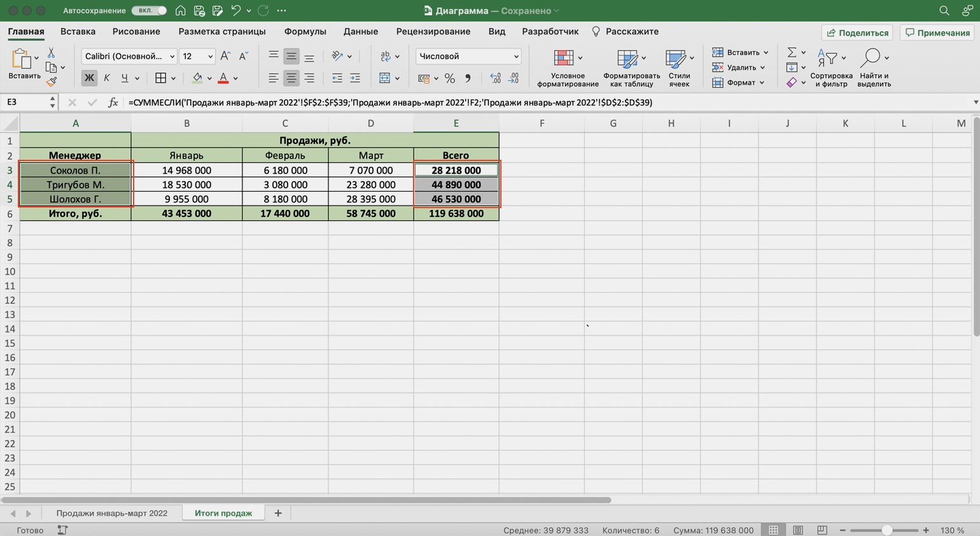Image resolution: width=980 pixels, height=536 pixels.
Task: Toggle the Autosave (Автосохранение) switch
Action: pyautogui.click(x=150, y=11)
